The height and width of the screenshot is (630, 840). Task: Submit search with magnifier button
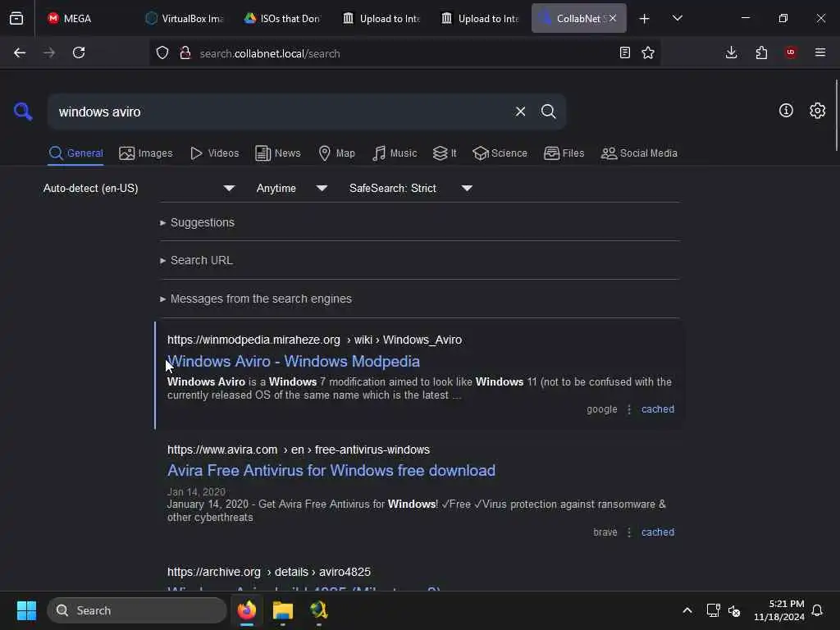point(548,112)
